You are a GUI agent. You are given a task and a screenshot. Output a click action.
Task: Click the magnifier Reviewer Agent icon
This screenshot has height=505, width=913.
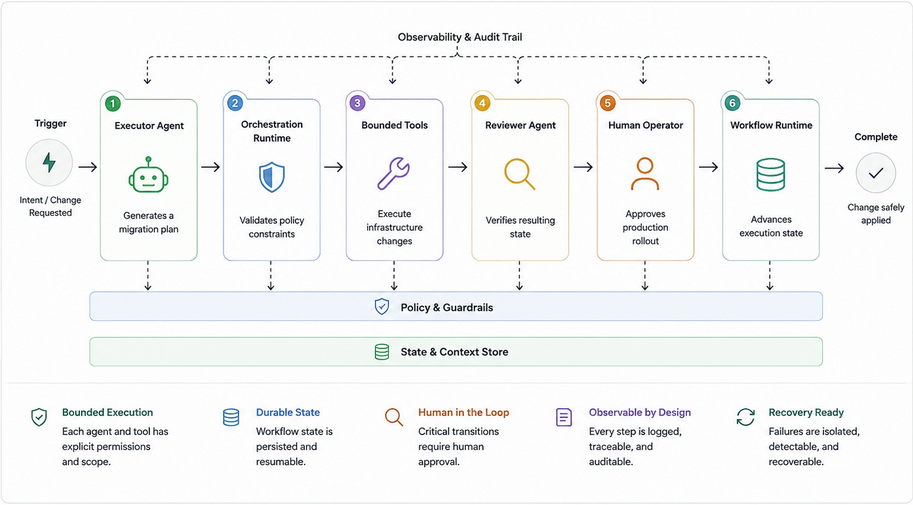tap(519, 174)
